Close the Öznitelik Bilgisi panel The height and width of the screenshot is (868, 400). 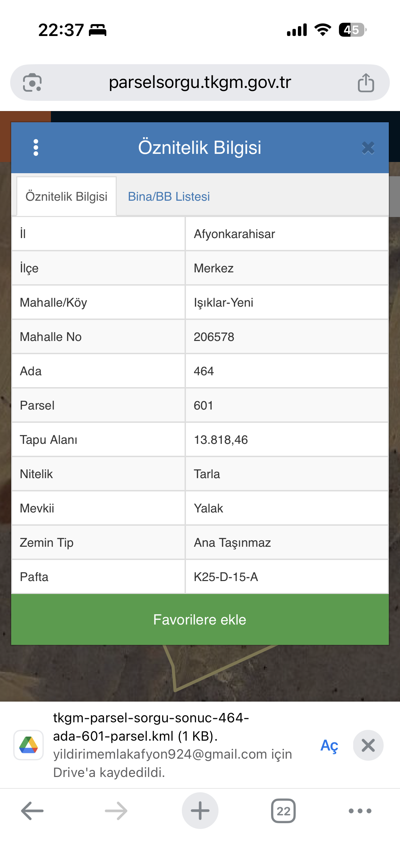[x=368, y=148]
